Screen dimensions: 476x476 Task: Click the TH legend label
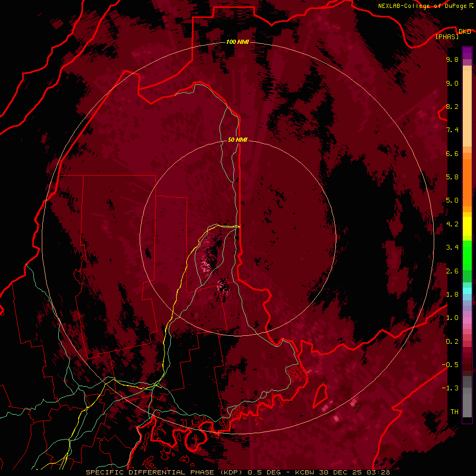pos(454,412)
